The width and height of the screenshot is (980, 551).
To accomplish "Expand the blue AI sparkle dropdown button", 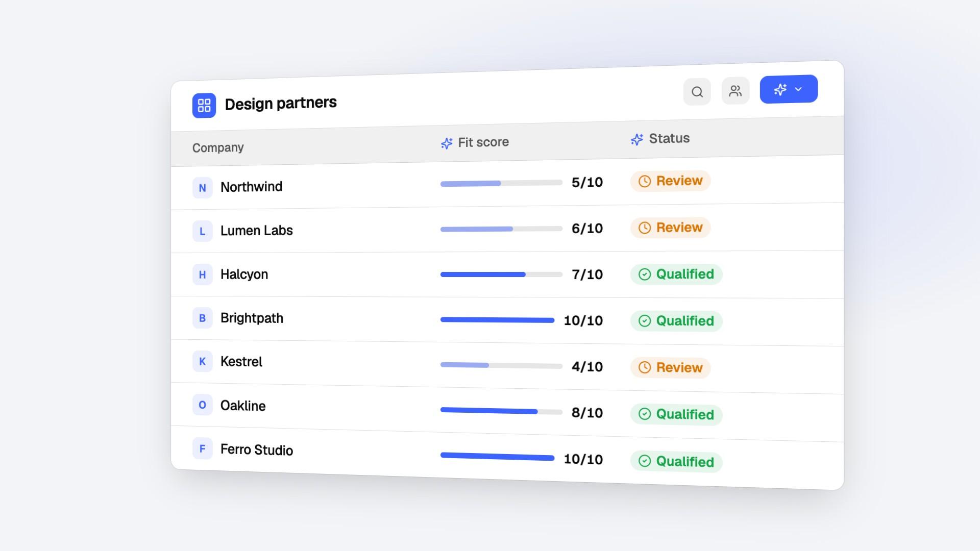I will coord(789,89).
